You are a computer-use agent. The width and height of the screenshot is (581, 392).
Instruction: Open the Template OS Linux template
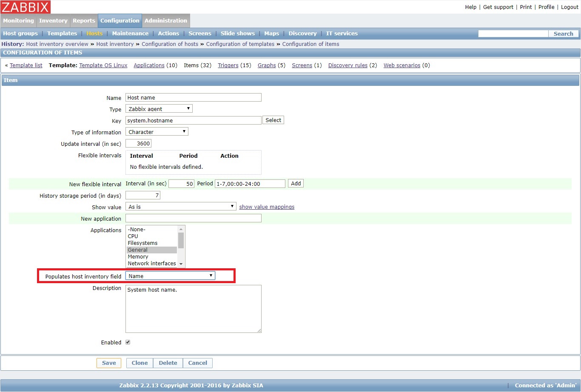103,65
